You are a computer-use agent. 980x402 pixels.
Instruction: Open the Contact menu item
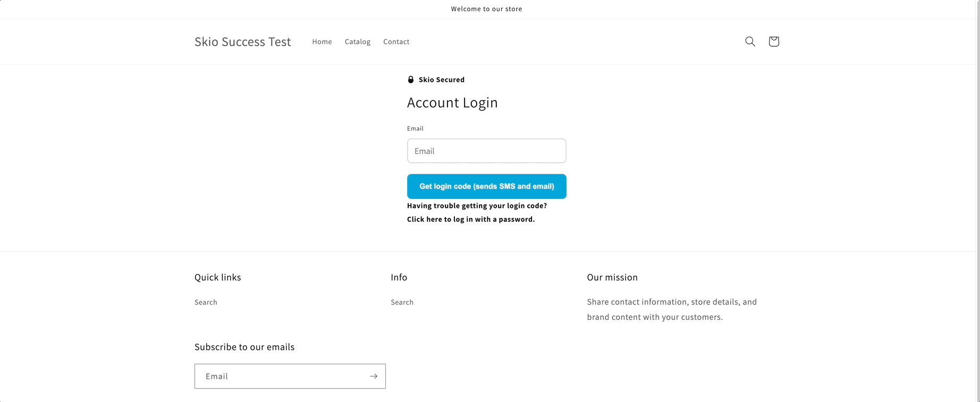point(396,41)
